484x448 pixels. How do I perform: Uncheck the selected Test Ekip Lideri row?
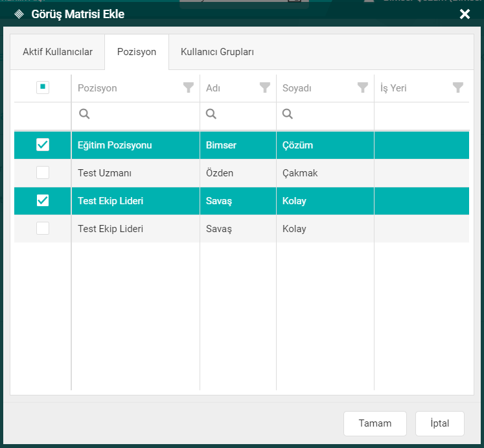pos(43,201)
